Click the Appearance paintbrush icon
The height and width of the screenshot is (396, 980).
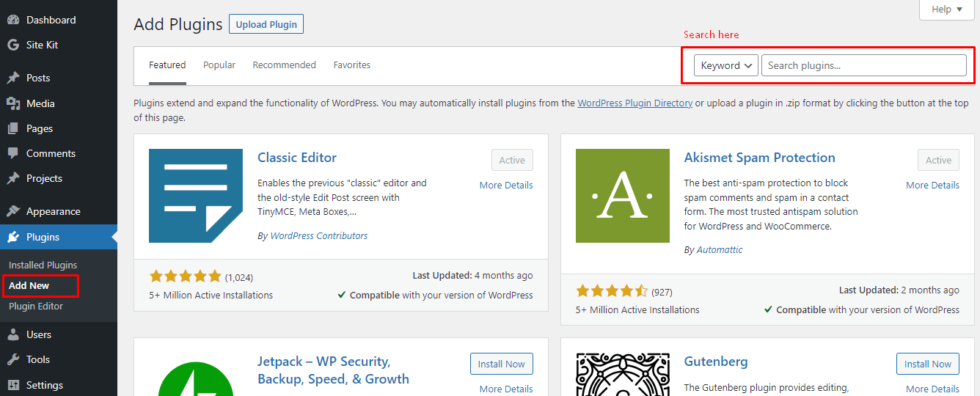tap(13, 211)
